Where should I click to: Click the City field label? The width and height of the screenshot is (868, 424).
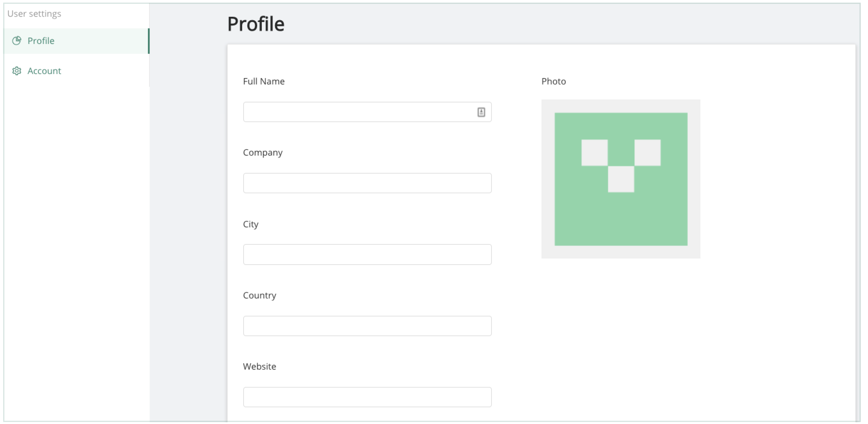tap(250, 224)
